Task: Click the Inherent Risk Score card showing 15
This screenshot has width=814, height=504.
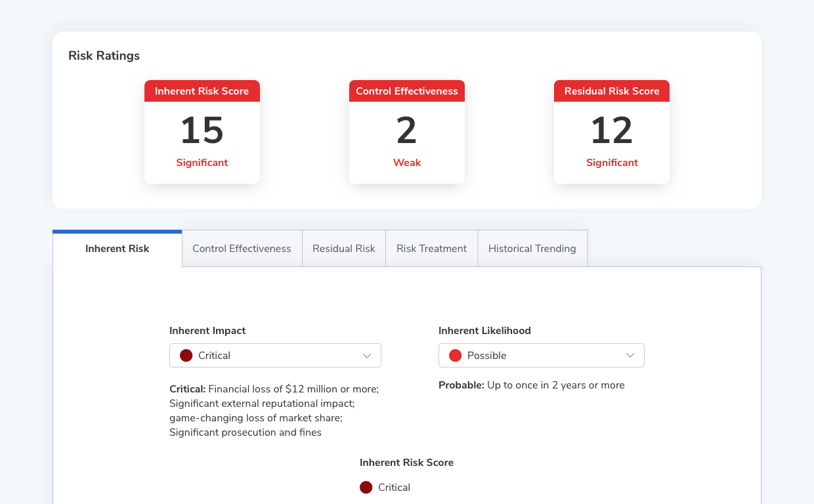Action: 202,131
